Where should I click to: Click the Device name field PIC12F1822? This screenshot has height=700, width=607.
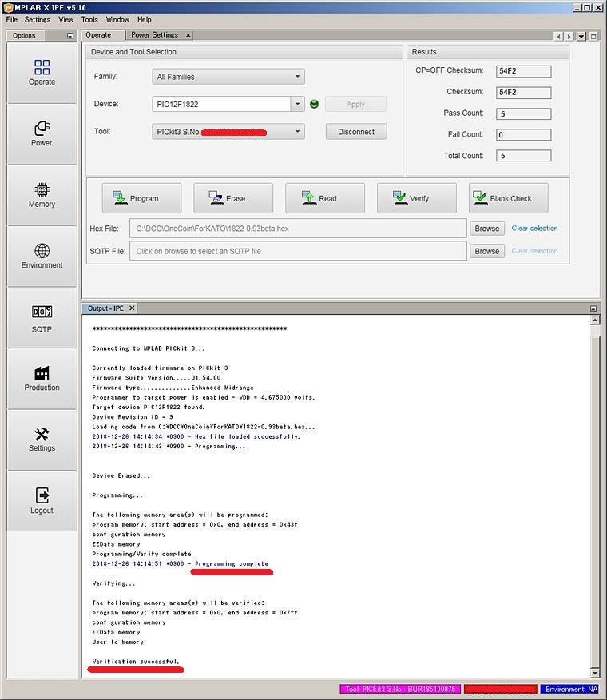[x=221, y=104]
